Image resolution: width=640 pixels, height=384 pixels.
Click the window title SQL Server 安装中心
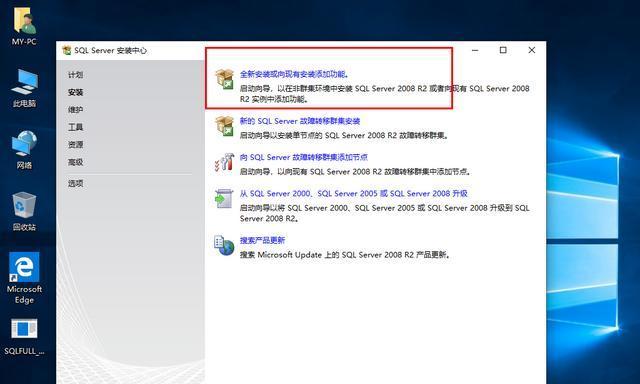110,51
